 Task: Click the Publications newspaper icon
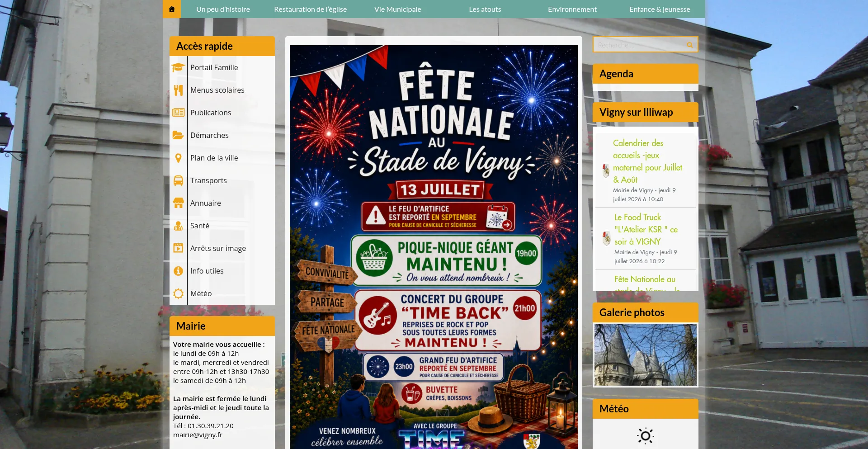pyautogui.click(x=178, y=113)
